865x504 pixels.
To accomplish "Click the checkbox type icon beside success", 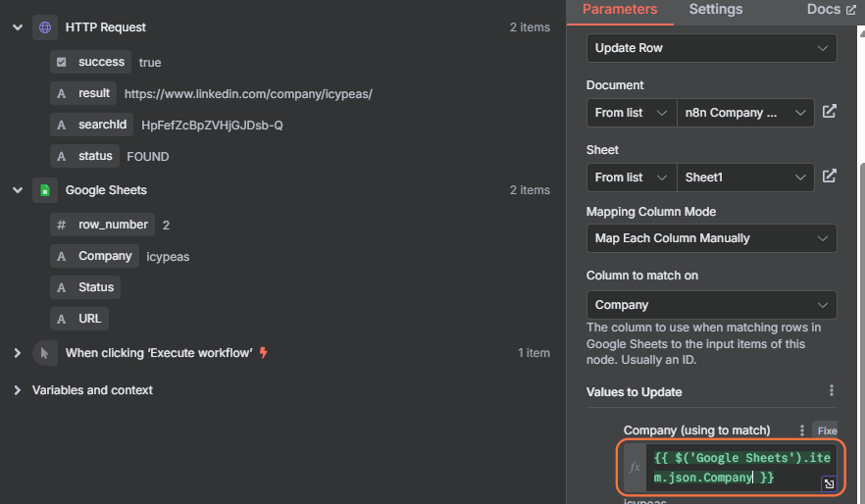I will (x=61, y=62).
